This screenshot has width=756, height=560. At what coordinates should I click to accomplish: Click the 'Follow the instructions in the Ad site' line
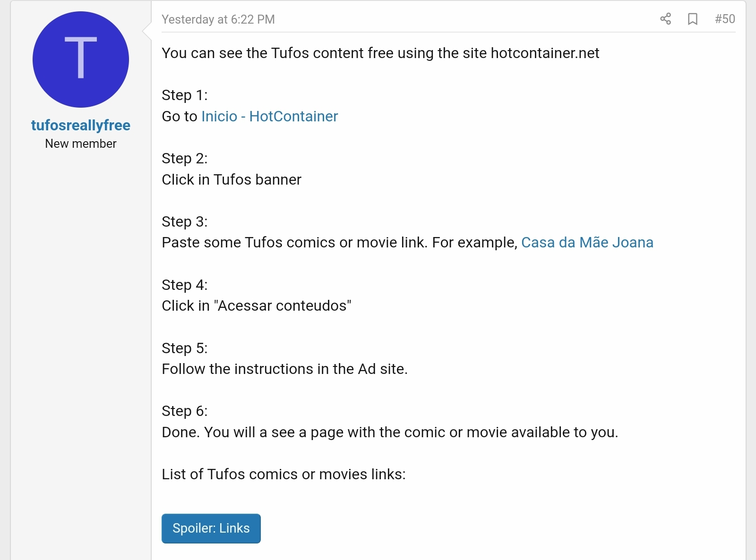pos(284,369)
